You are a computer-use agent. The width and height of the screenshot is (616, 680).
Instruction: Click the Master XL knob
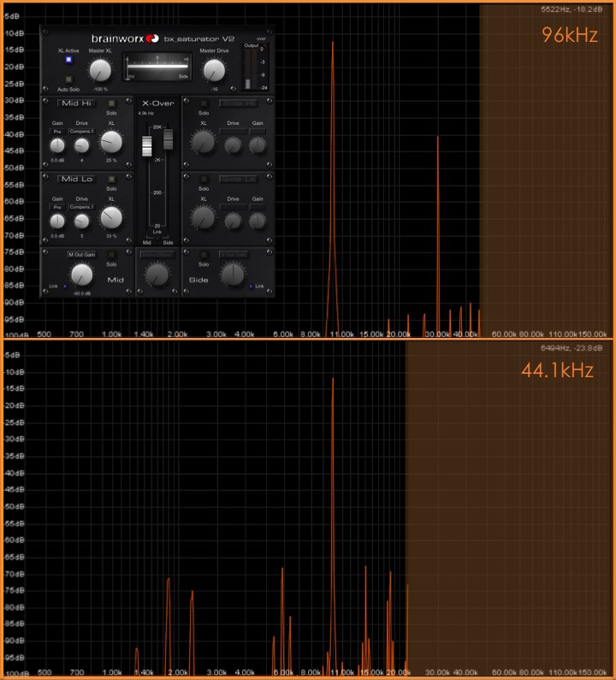(x=100, y=70)
